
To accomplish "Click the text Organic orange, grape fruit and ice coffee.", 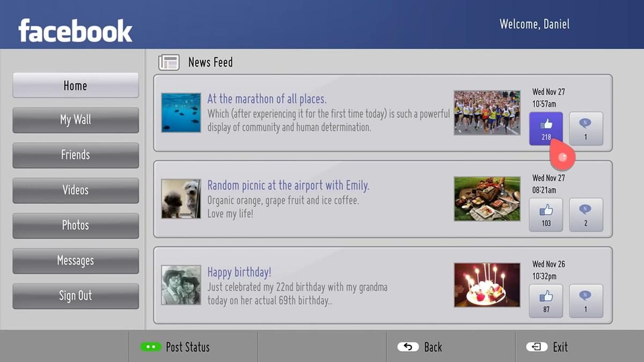I will pos(283,201).
